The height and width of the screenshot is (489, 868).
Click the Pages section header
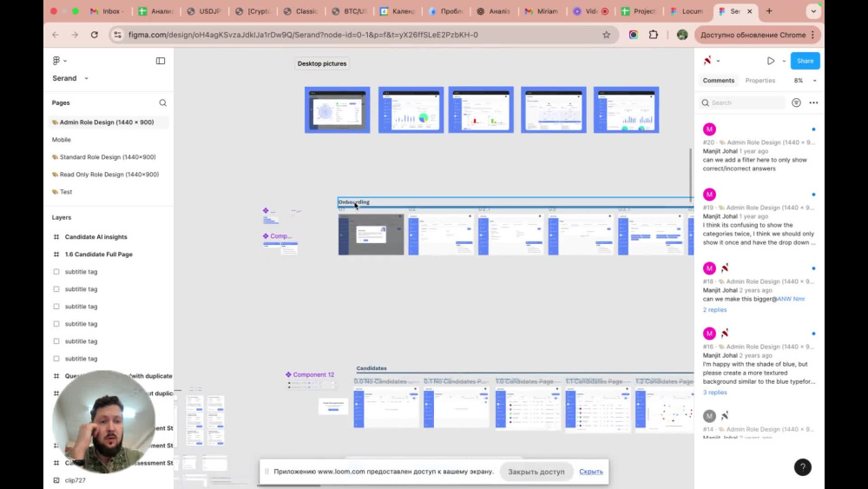click(61, 102)
